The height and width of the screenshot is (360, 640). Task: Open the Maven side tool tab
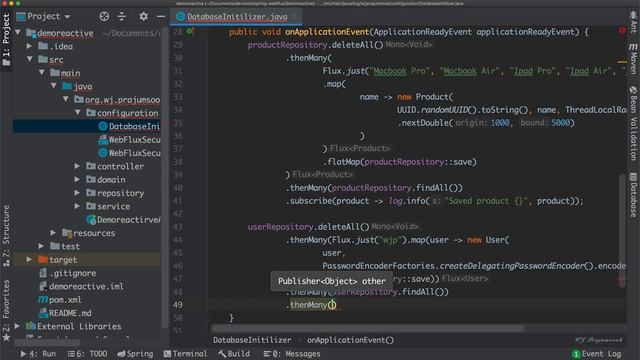[633, 59]
